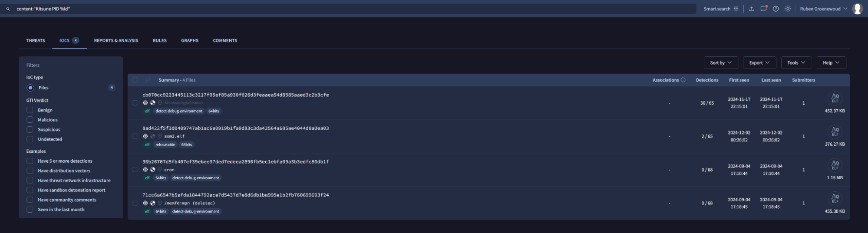Expand the Export dropdown
Screen dimensions: 868x233
click(x=759, y=63)
